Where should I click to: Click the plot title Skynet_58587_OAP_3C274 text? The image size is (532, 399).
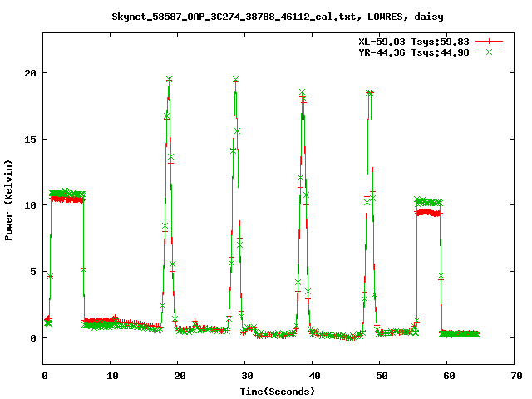click(x=278, y=17)
